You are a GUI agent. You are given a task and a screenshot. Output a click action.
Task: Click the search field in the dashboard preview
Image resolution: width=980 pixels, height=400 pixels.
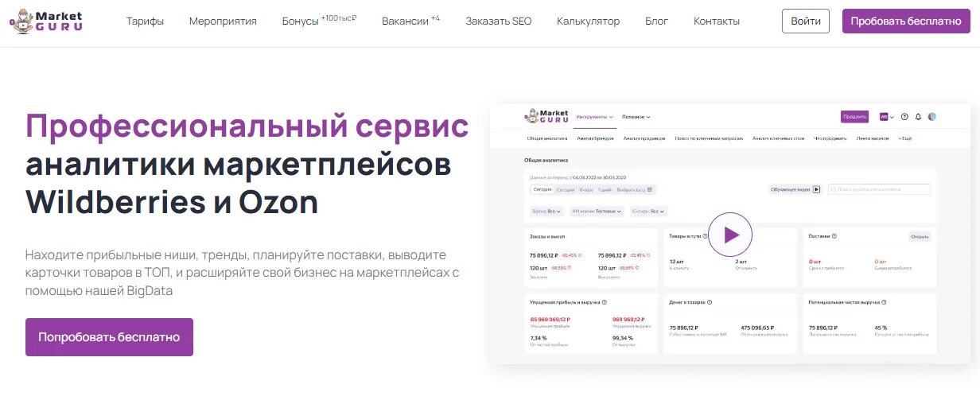[879, 189]
